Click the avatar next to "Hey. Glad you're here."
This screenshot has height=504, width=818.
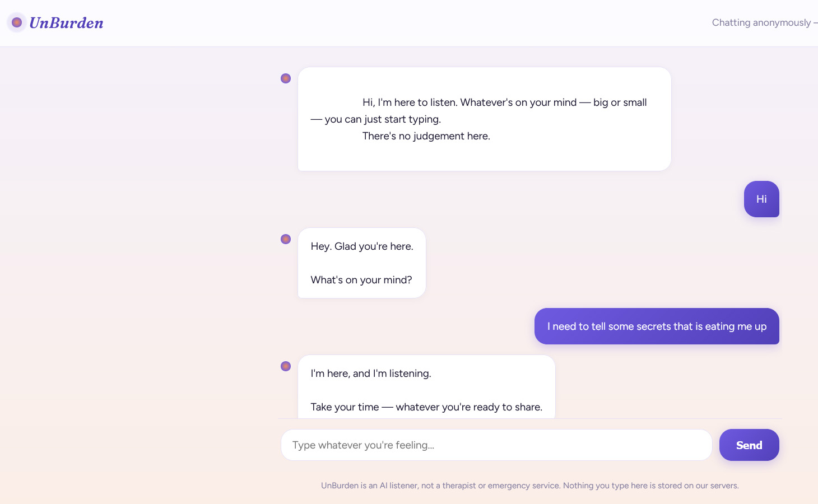[286, 239]
